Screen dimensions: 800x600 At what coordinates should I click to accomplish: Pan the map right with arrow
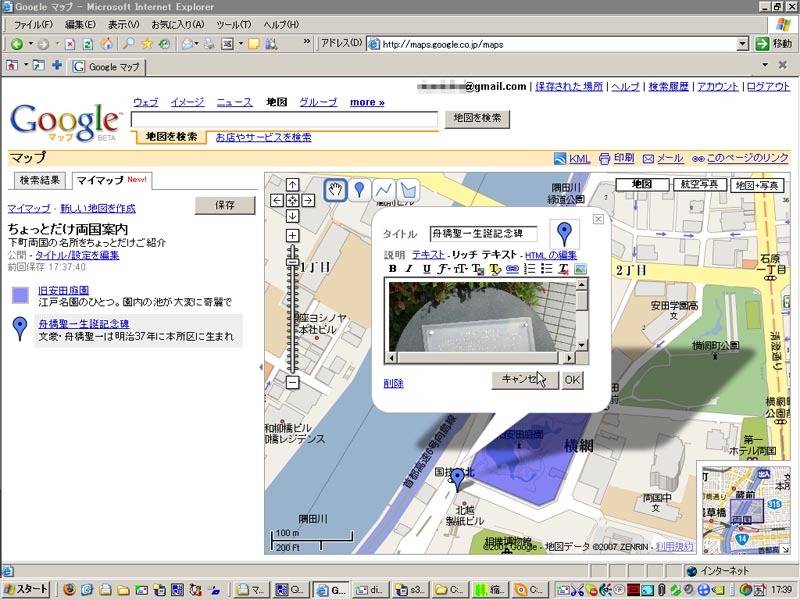point(308,200)
